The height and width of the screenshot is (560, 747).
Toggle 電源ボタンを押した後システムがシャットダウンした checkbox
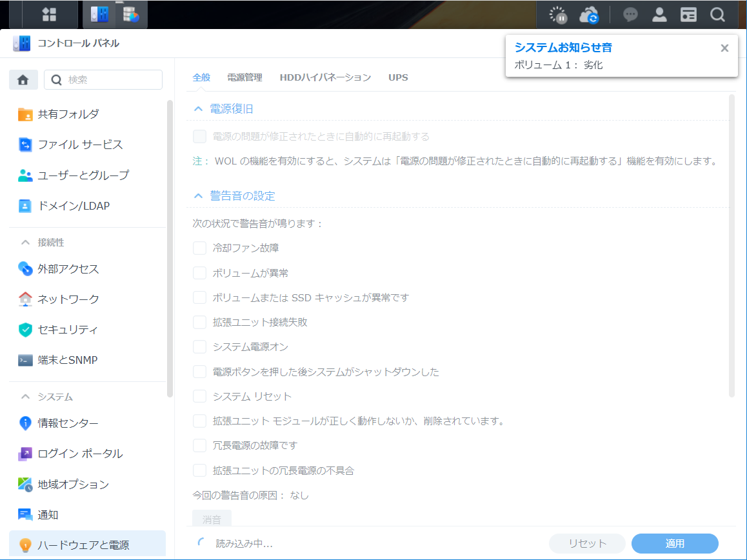[199, 372]
